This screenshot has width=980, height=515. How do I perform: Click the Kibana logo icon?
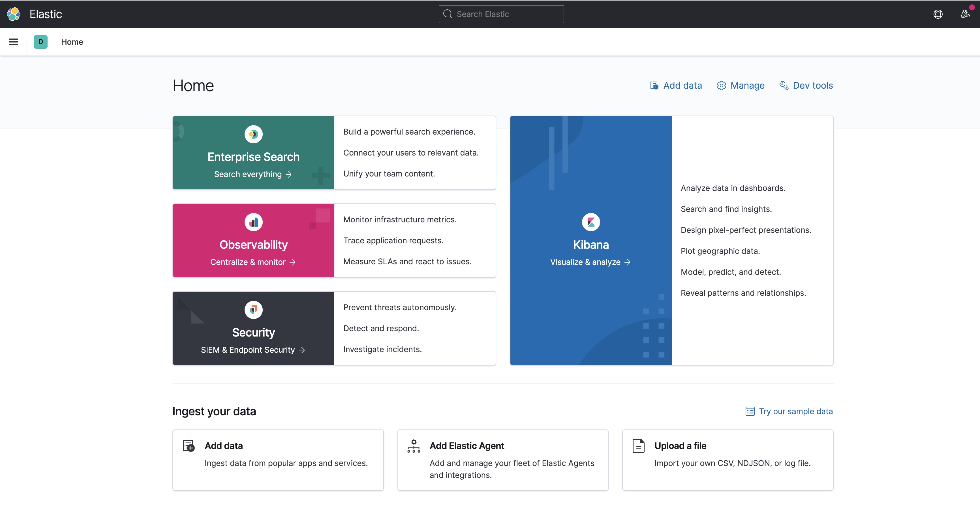pos(591,222)
